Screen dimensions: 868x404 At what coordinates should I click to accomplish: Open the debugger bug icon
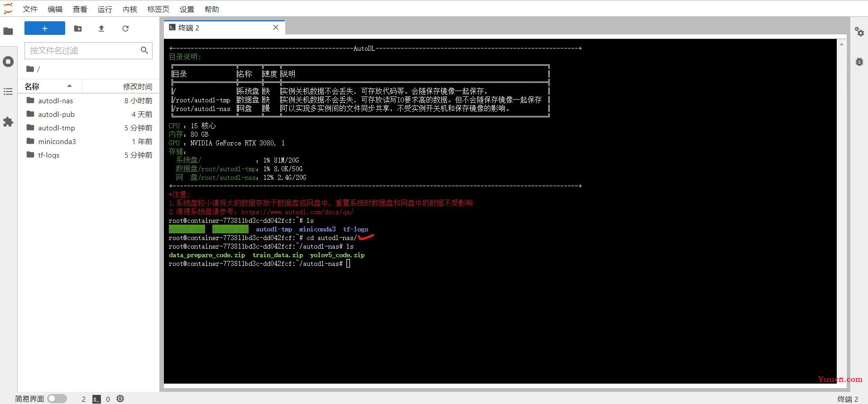tap(859, 62)
